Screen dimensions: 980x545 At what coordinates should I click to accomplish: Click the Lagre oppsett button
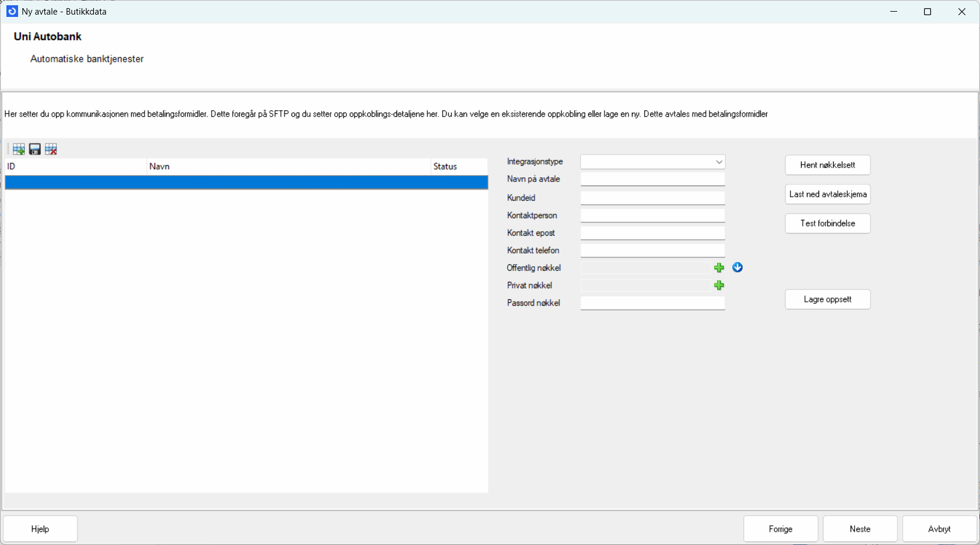pos(827,299)
